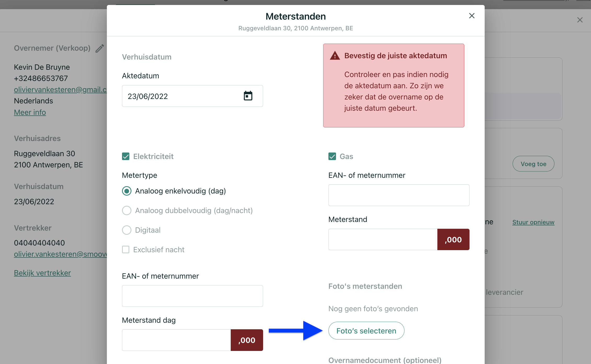Click the Voeg toe button
This screenshot has height=364, width=591.
(533, 164)
